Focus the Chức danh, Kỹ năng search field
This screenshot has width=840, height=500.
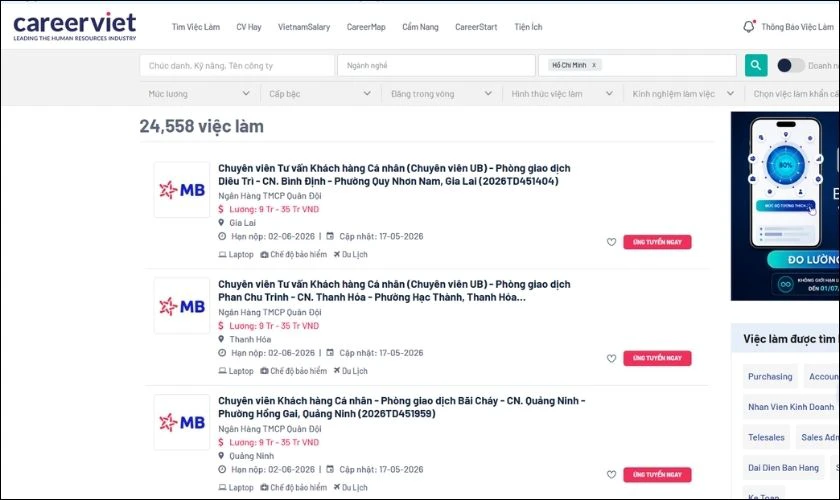point(237,65)
